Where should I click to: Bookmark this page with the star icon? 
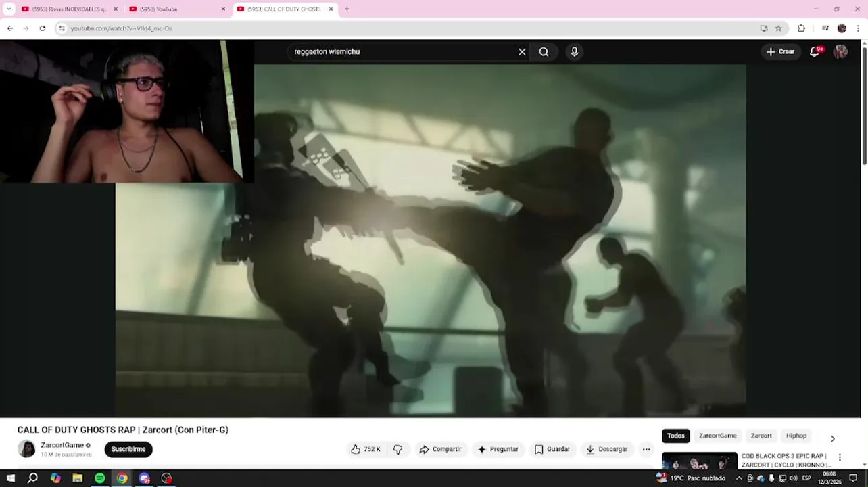click(779, 28)
